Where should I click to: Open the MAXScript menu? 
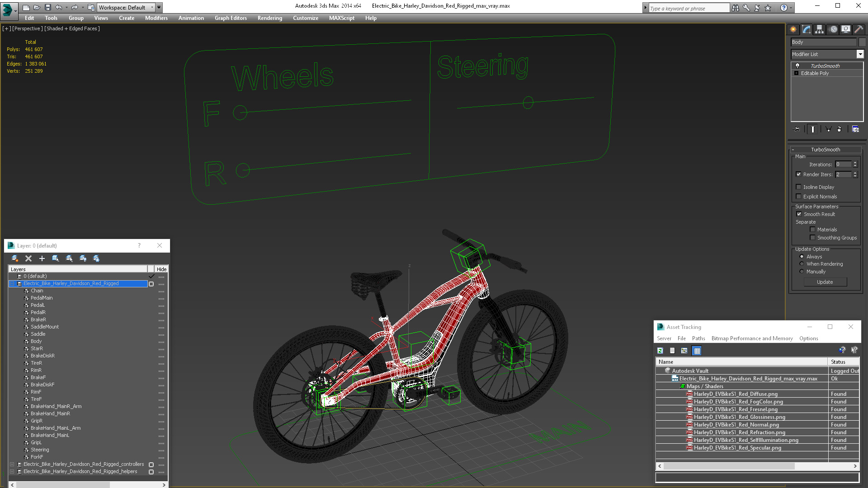tap(342, 18)
